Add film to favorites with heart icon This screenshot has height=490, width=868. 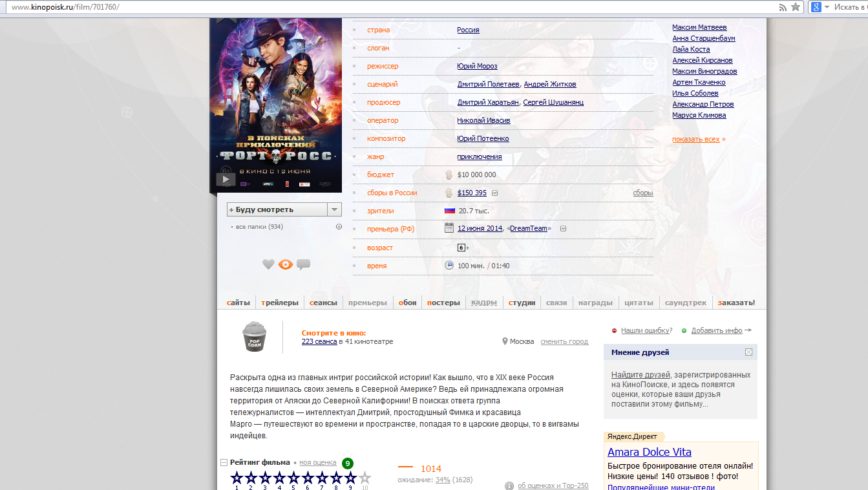point(268,264)
